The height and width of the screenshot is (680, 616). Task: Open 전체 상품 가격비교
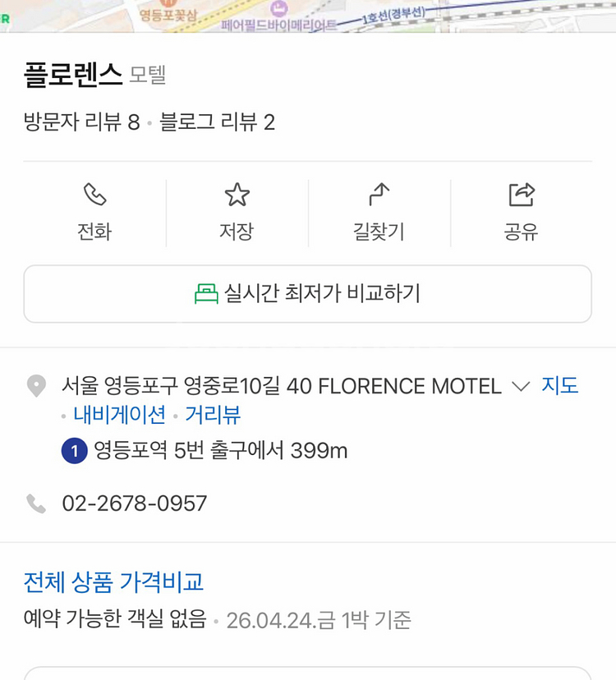click(113, 582)
